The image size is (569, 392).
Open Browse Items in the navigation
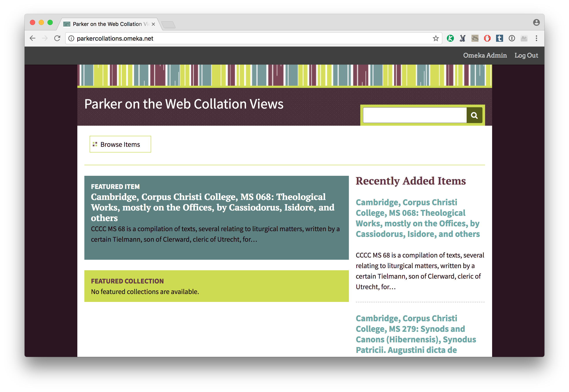pyautogui.click(x=120, y=144)
